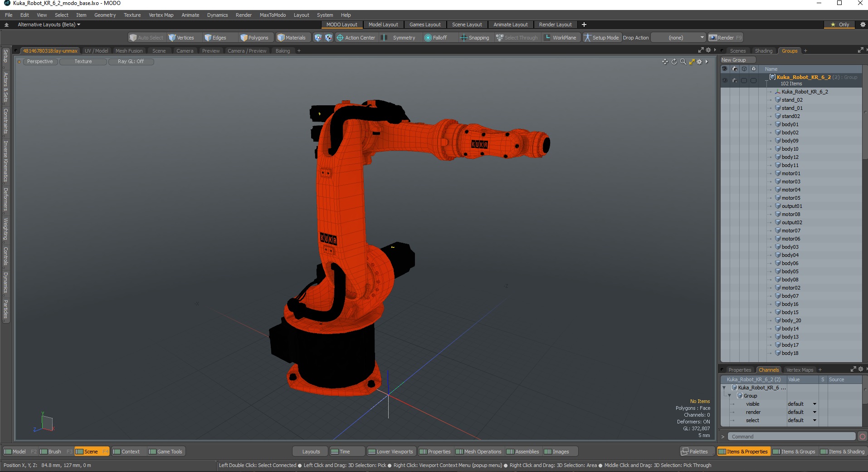Open the MaxToModo menu
This screenshot has width=868, height=472.
click(273, 15)
